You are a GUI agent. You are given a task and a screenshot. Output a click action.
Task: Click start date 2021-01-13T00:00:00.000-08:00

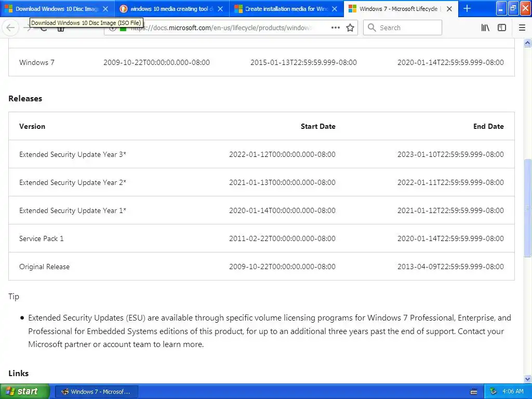point(282,182)
